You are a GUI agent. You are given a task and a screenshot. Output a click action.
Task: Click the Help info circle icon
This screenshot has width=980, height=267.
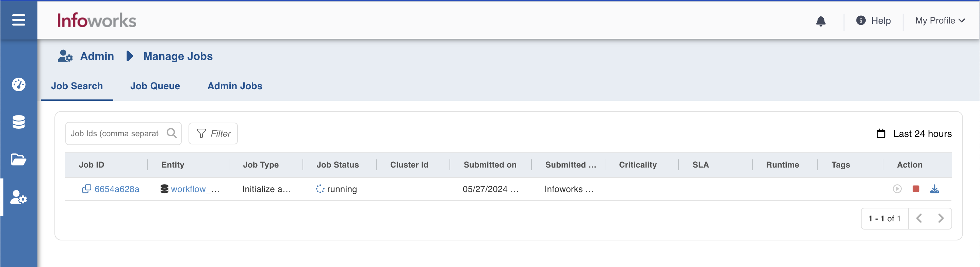tap(861, 20)
